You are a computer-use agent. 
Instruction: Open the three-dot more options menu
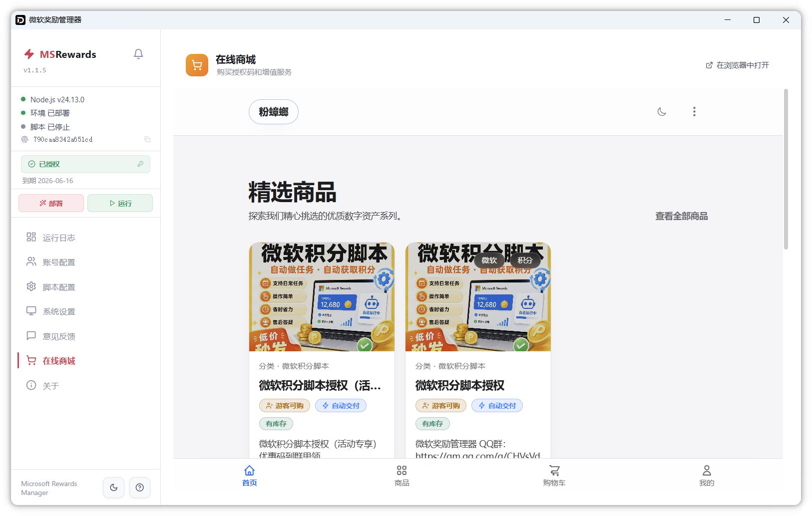[694, 112]
